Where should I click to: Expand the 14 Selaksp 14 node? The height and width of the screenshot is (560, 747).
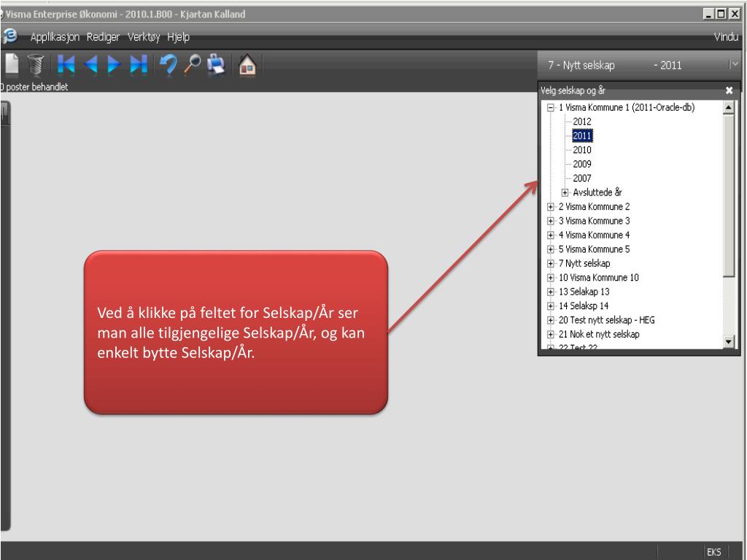(x=551, y=306)
